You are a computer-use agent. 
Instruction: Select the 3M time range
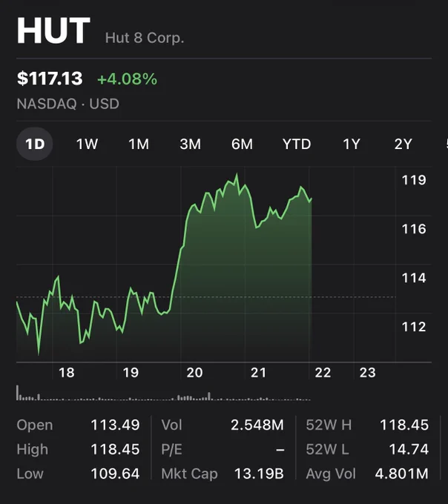(191, 144)
